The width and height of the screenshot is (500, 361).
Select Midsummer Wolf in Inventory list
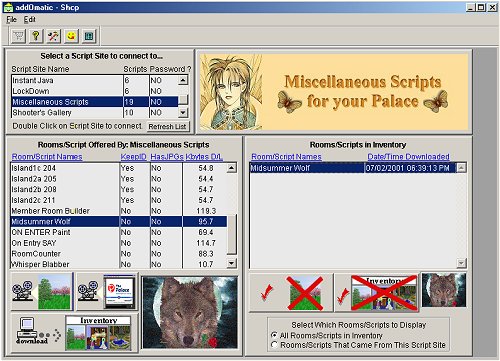tap(353, 168)
